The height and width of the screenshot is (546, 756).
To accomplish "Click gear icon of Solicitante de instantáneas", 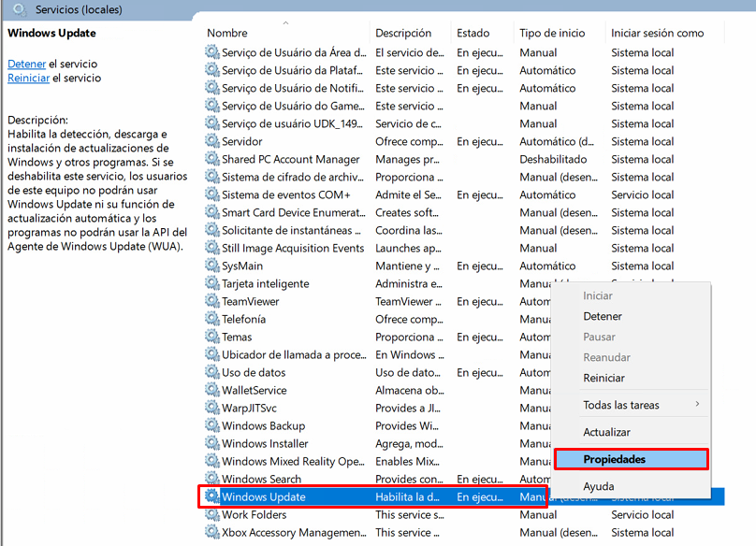I will [x=212, y=230].
